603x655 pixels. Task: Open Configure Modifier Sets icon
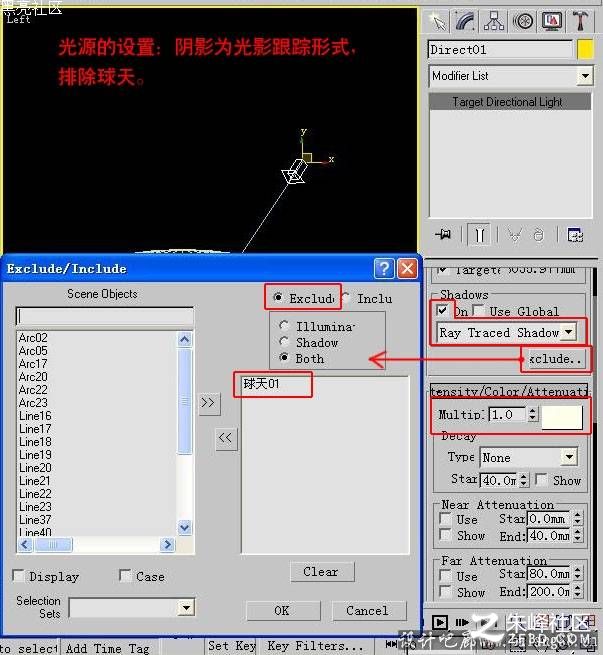[x=575, y=235]
